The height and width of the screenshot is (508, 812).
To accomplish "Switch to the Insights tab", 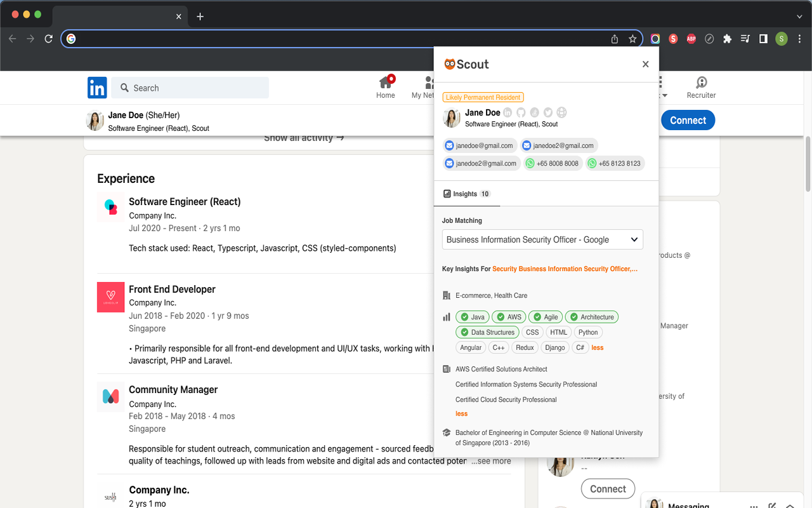I will click(467, 194).
